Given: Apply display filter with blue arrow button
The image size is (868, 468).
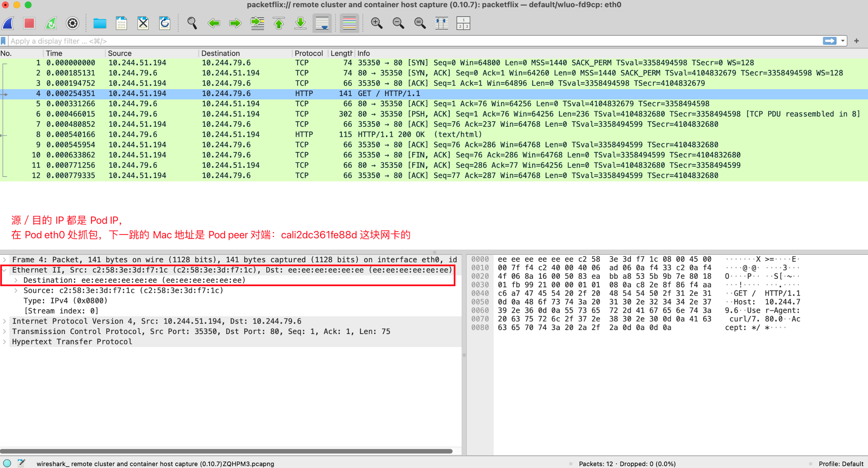Looking at the screenshot, I should tap(829, 41).
